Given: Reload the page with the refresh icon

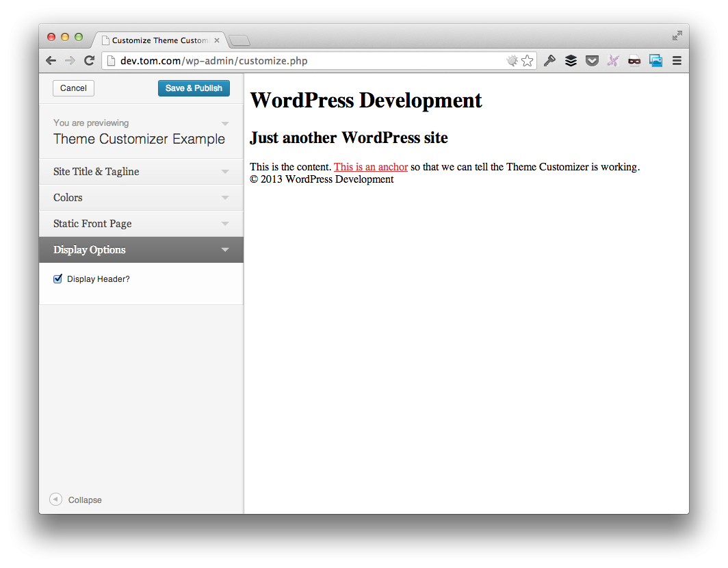Looking at the screenshot, I should tap(89, 60).
